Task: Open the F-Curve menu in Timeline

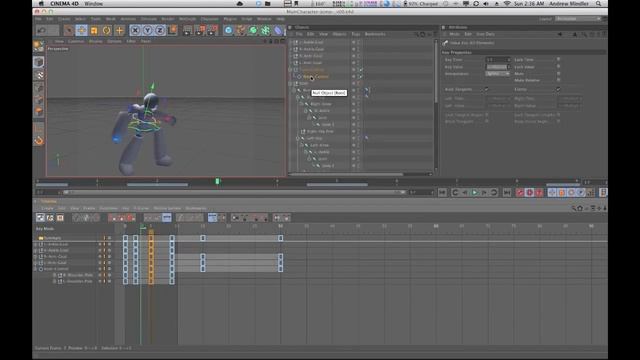Action: point(141,208)
